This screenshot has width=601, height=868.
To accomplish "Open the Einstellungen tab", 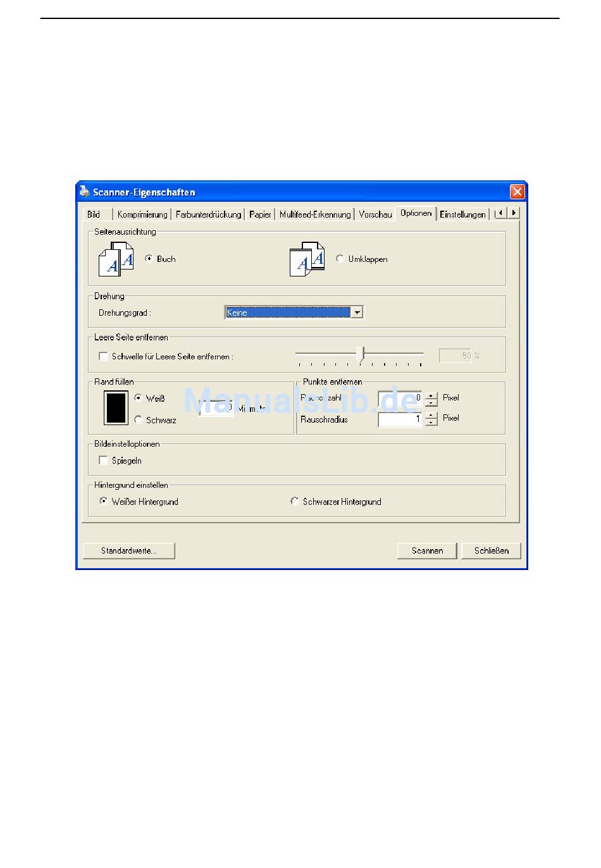I will pos(462,214).
